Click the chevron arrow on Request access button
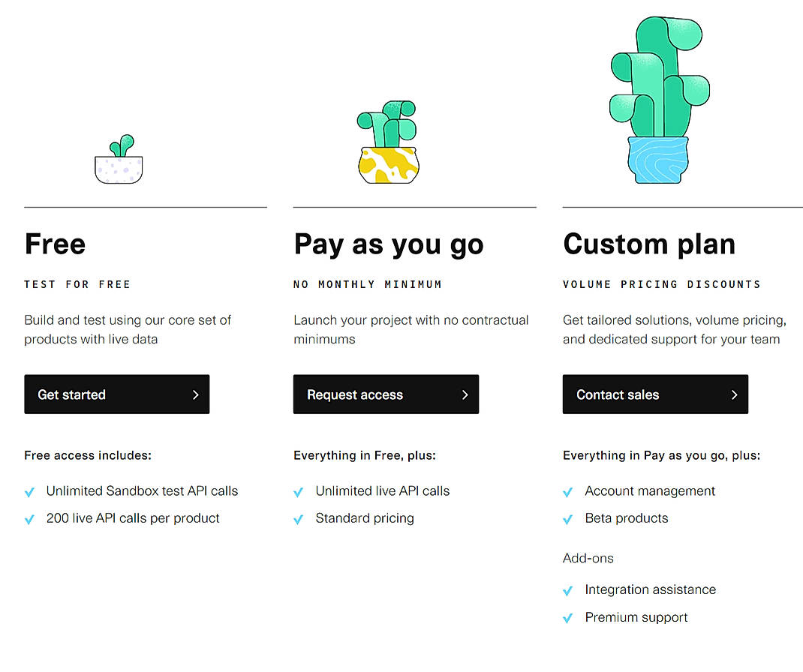This screenshot has height=672, width=803. pyautogui.click(x=465, y=394)
